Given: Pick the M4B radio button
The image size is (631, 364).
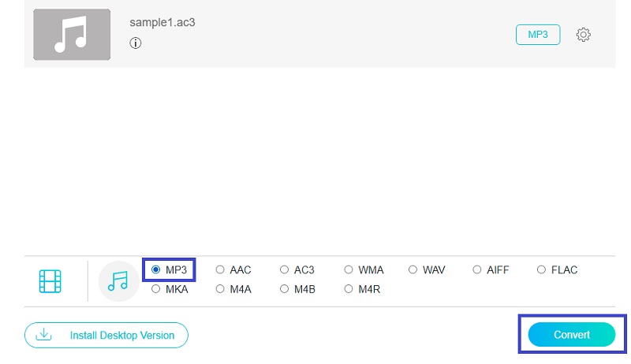Looking at the screenshot, I should pyautogui.click(x=285, y=289).
